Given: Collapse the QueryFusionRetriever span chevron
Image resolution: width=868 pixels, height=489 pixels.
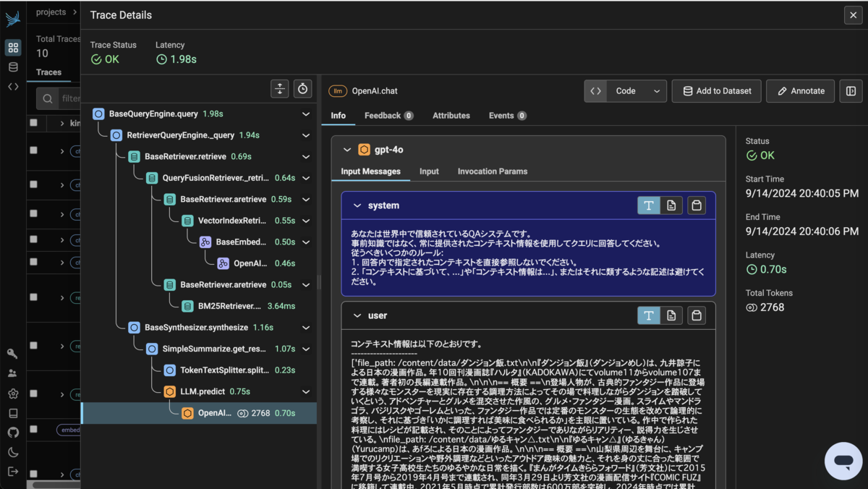Looking at the screenshot, I should 306,178.
